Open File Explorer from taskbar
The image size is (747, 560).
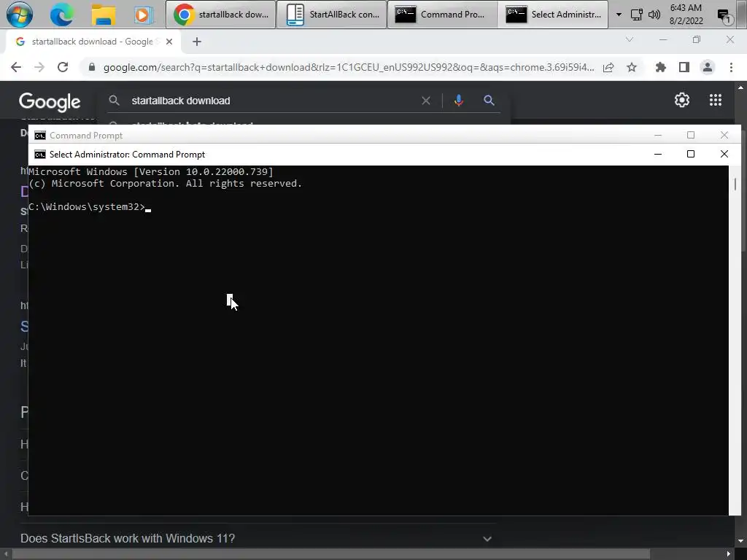(104, 15)
